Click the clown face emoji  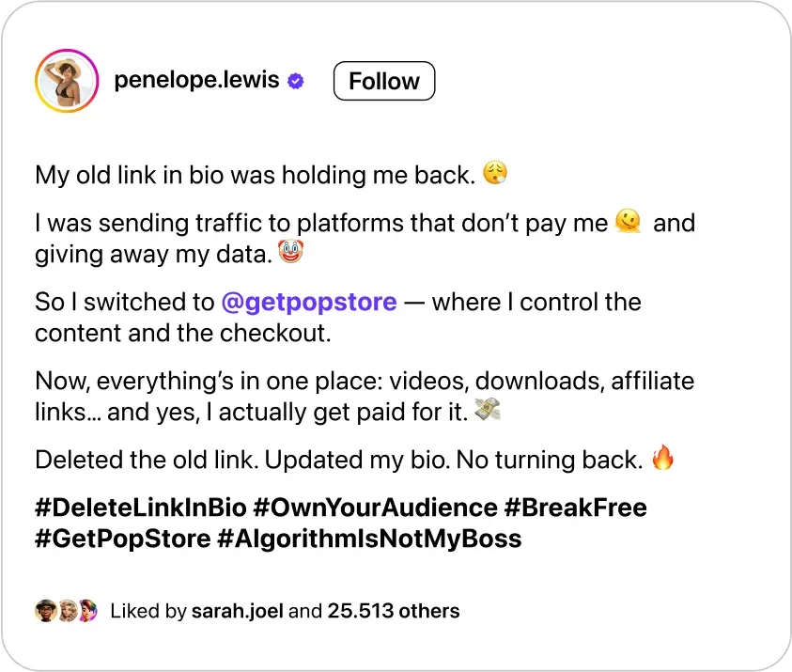290,252
